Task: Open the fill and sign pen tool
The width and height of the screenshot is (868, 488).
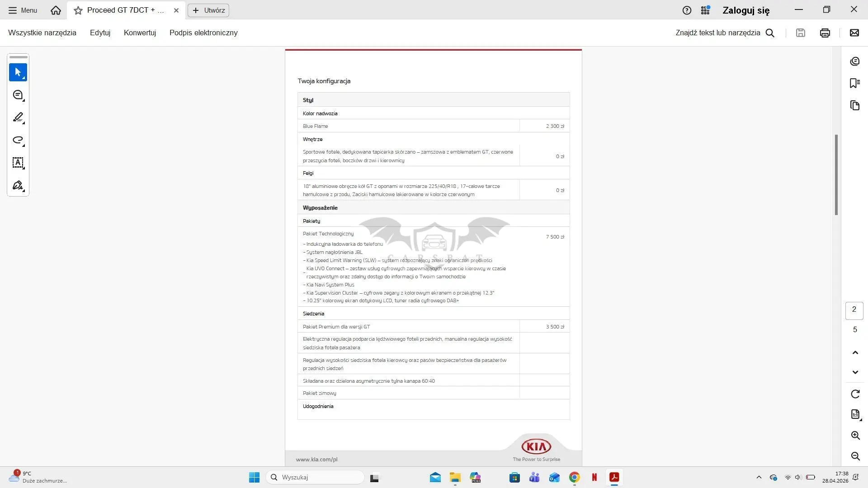Action: [x=18, y=185]
